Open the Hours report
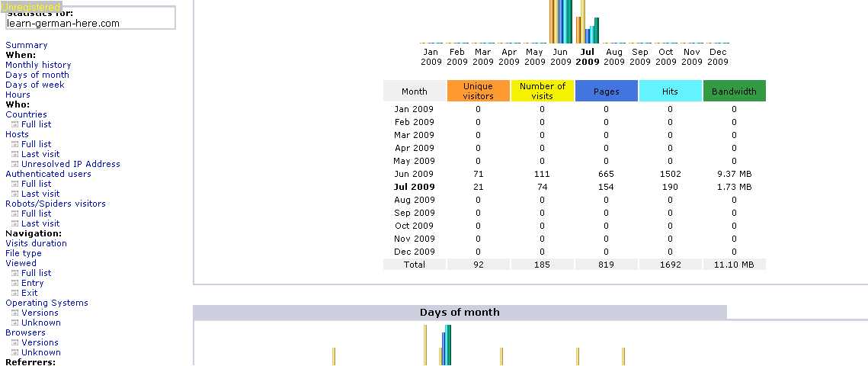The image size is (868, 366). 18,95
